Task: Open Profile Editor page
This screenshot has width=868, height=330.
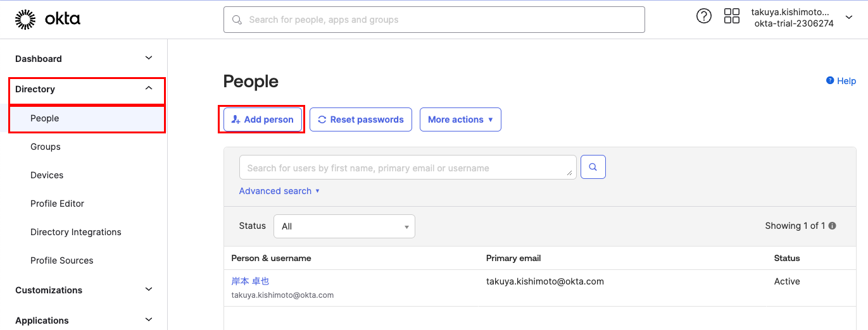Action: (x=57, y=204)
